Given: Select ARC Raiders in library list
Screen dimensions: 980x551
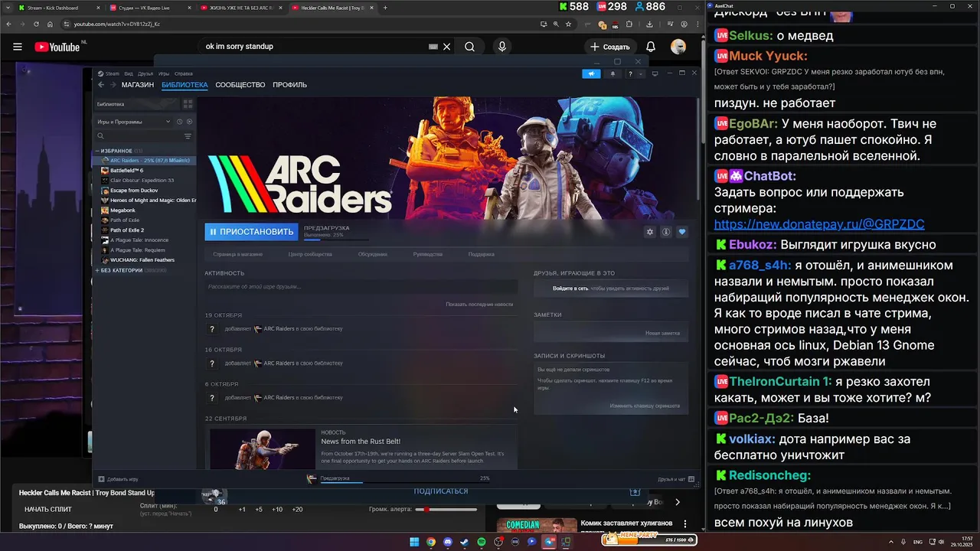Looking at the screenshot, I should pos(144,161).
